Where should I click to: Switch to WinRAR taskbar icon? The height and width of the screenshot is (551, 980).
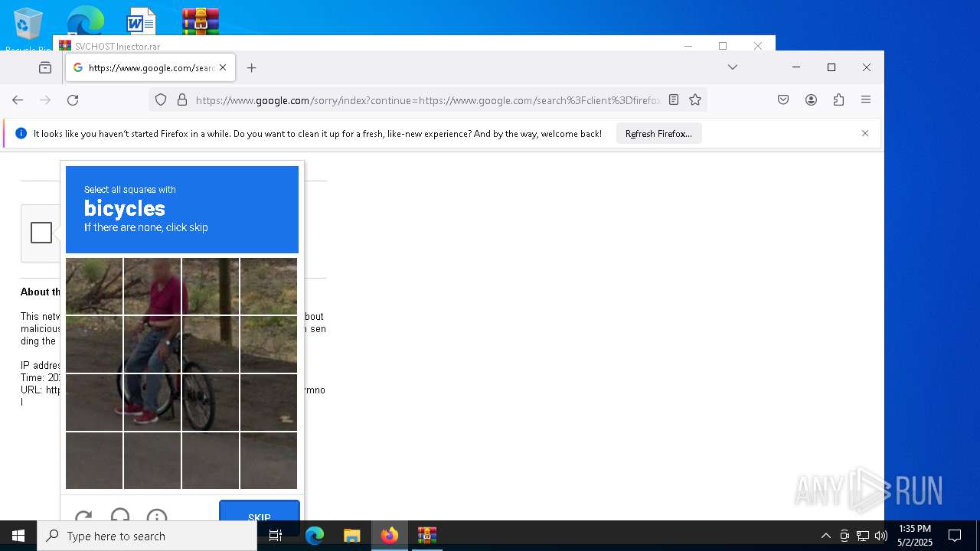(x=426, y=536)
